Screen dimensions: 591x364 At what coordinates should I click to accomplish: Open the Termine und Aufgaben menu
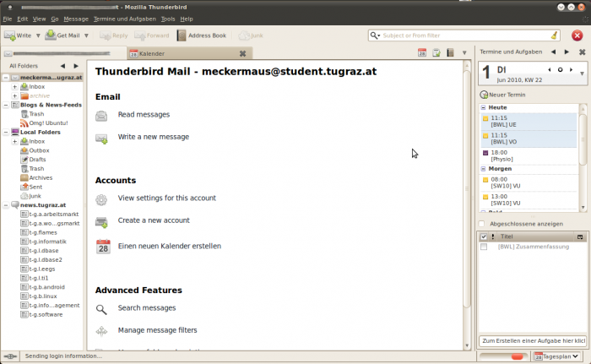coord(124,19)
